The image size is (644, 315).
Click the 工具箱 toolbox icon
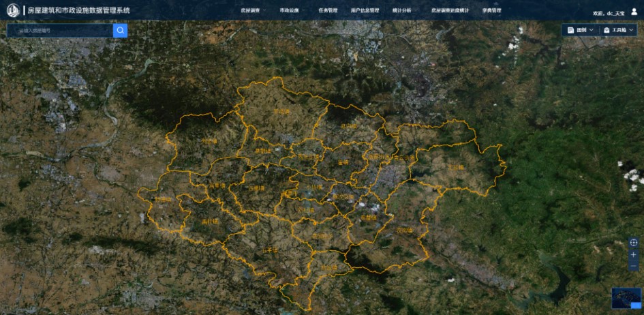pos(607,30)
